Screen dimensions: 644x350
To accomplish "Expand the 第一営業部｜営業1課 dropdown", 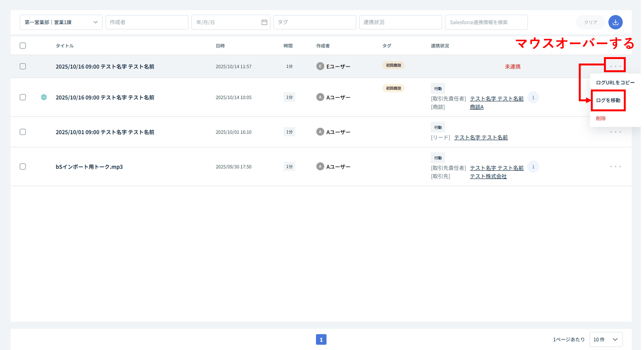I will (61, 22).
